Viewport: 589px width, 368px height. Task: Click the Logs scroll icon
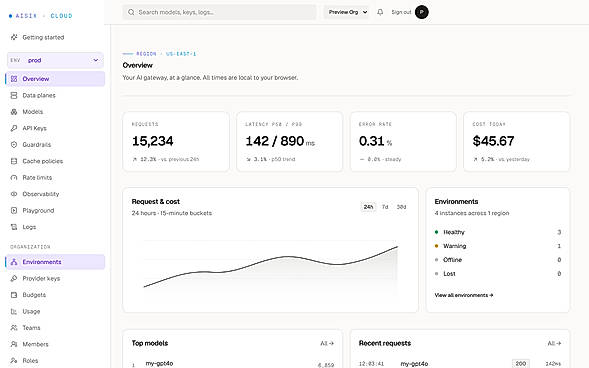point(14,227)
